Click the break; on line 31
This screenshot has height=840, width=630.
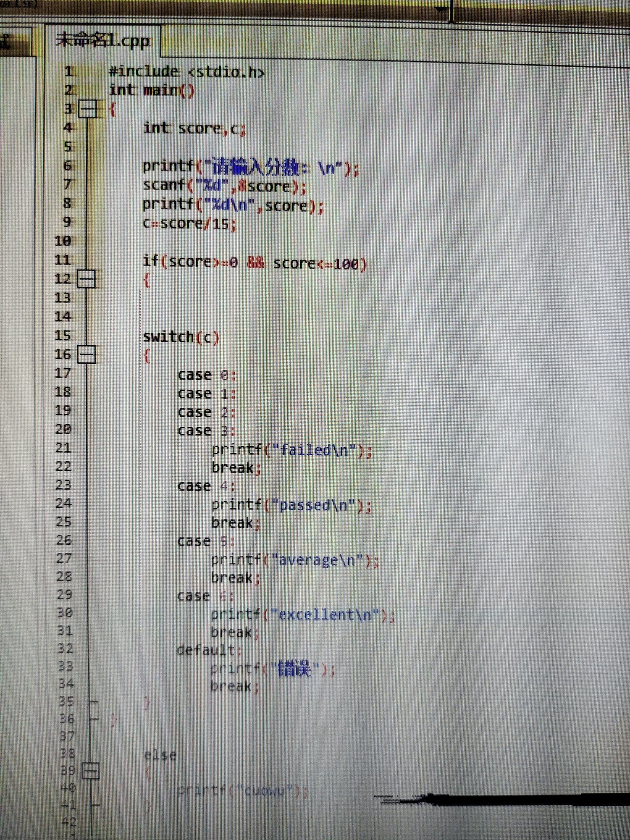[x=235, y=632]
